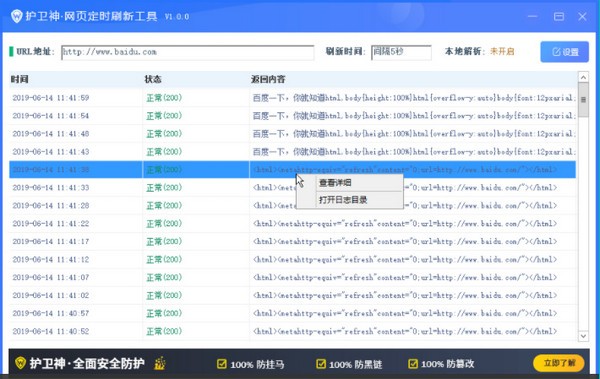This screenshot has height=379, width=600.
Task: Focus the URL地址 input field
Action: tap(188, 52)
